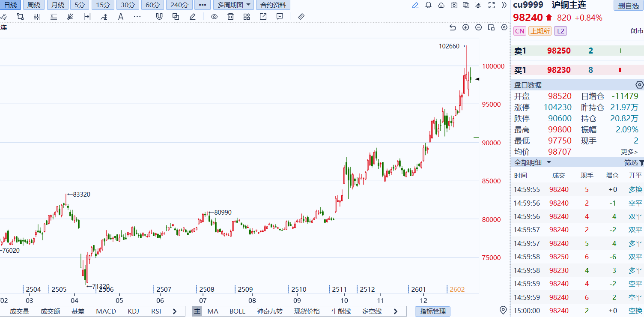Enter fullscreen chart mode

click(492, 5)
